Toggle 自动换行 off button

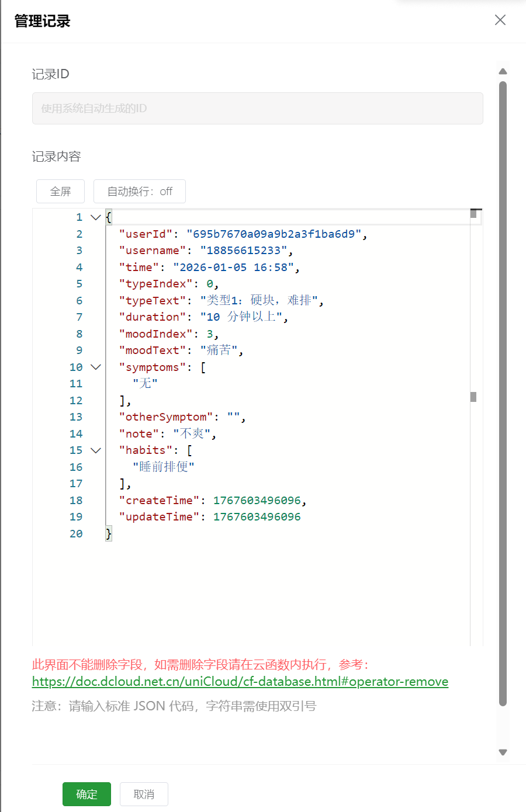140,191
